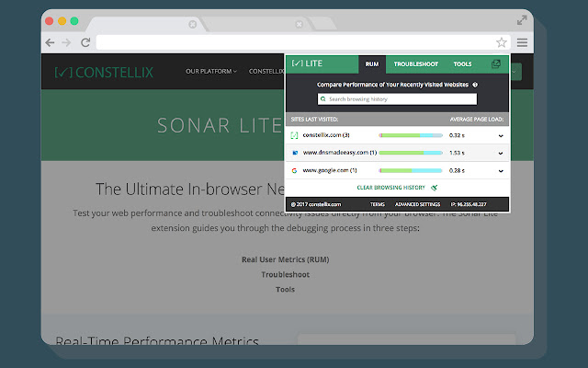
Task: Toggle fullscreen with the expand arrows icon
Action: click(x=522, y=20)
